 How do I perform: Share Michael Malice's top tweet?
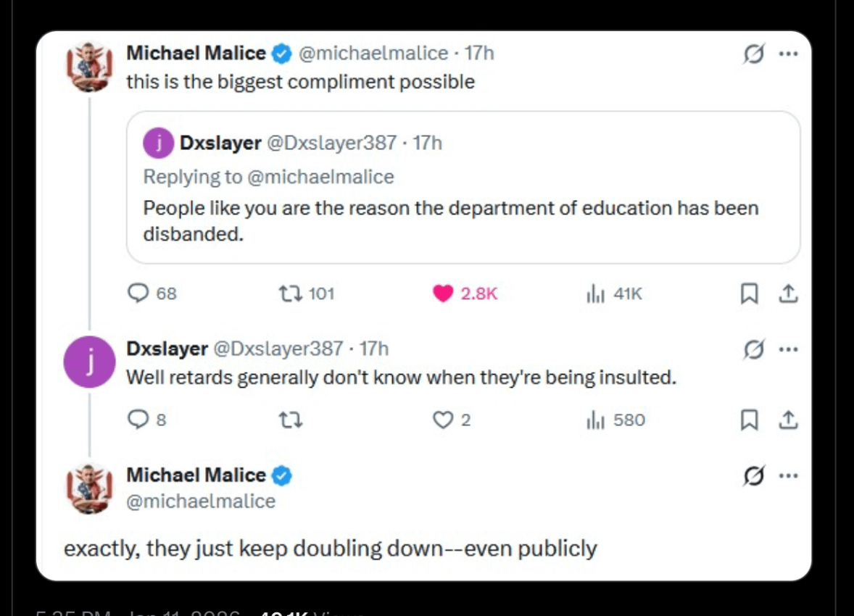point(788,293)
